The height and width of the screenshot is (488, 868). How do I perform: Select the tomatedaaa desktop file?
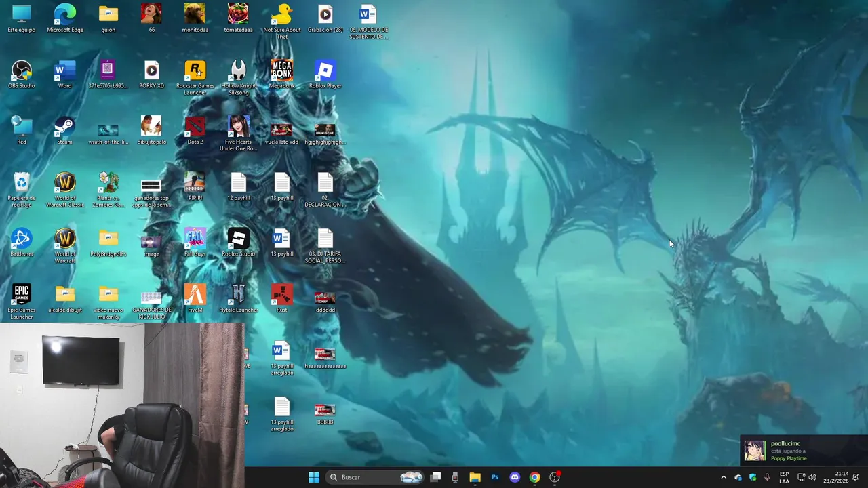239,18
